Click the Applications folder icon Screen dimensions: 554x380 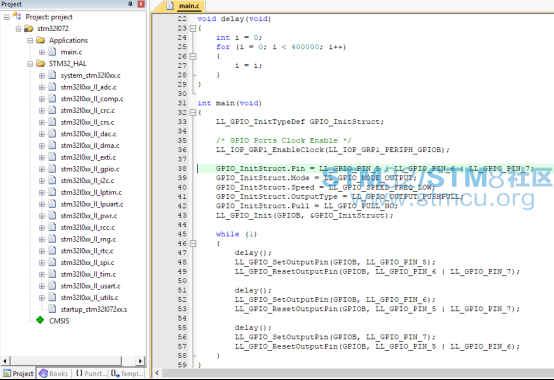pyautogui.click(x=41, y=40)
